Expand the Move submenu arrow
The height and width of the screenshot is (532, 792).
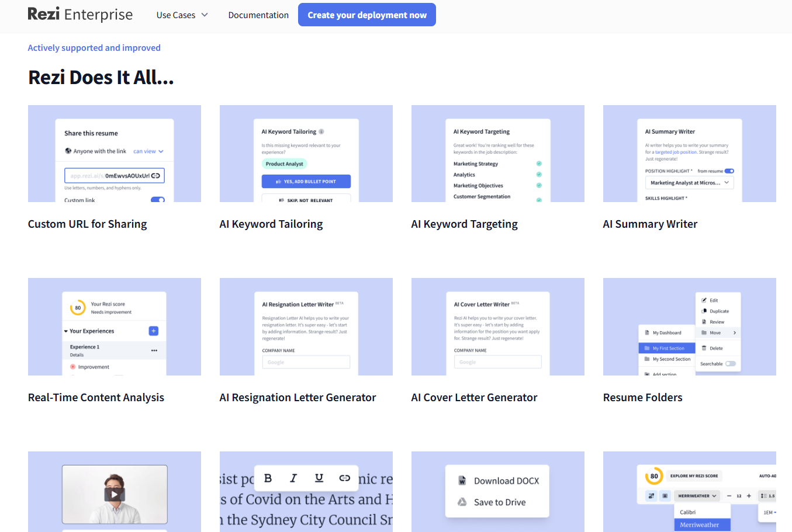point(735,333)
